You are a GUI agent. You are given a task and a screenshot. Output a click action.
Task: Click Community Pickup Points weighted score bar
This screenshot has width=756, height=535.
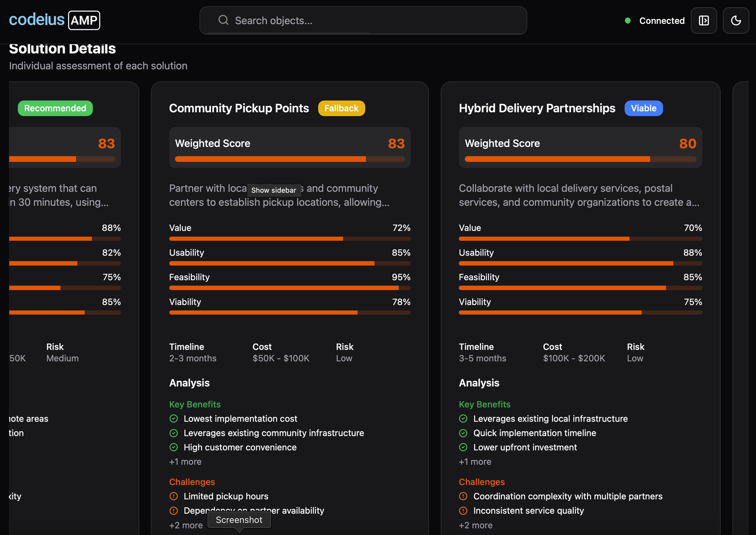pos(290,159)
